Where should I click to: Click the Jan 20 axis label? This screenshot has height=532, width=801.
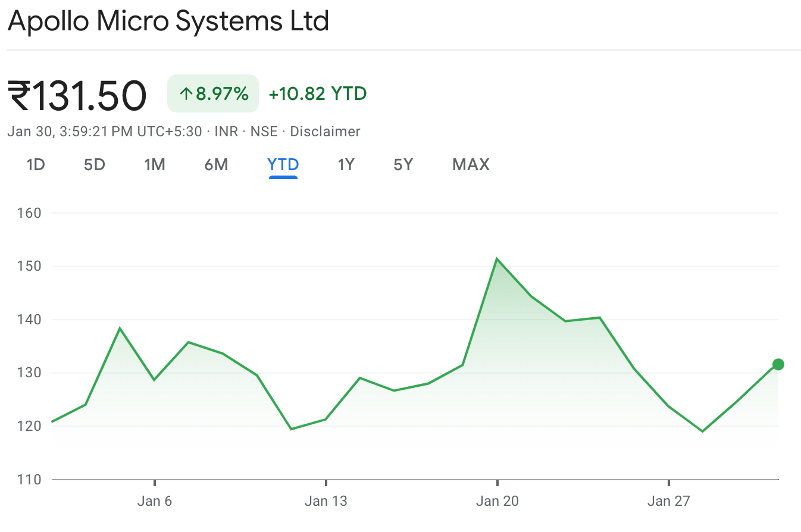point(497,501)
